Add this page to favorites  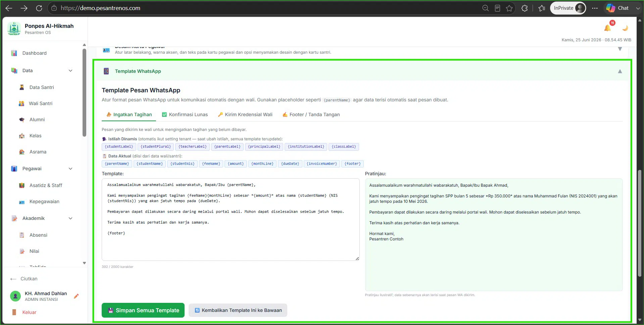pos(509,8)
